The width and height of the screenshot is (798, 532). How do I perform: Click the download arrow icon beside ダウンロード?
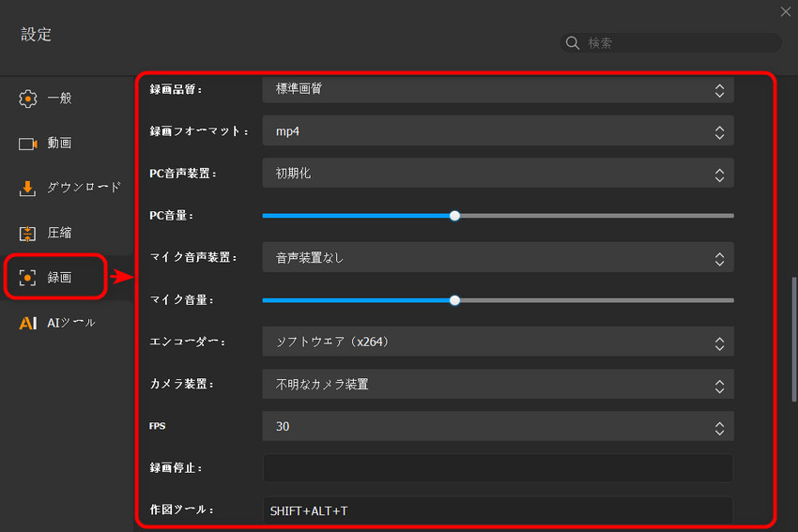pos(27,189)
